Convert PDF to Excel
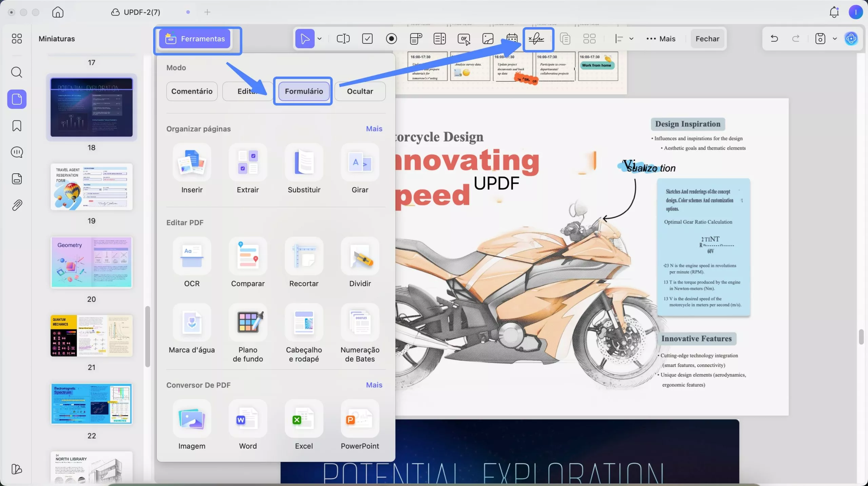Screen dimensions: 868x486 click(x=304, y=425)
